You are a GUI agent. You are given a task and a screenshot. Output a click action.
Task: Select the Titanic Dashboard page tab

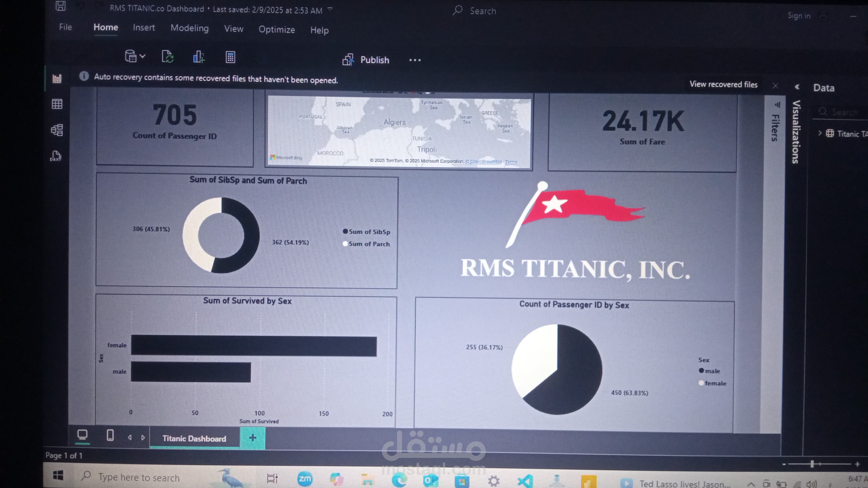click(x=194, y=439)
